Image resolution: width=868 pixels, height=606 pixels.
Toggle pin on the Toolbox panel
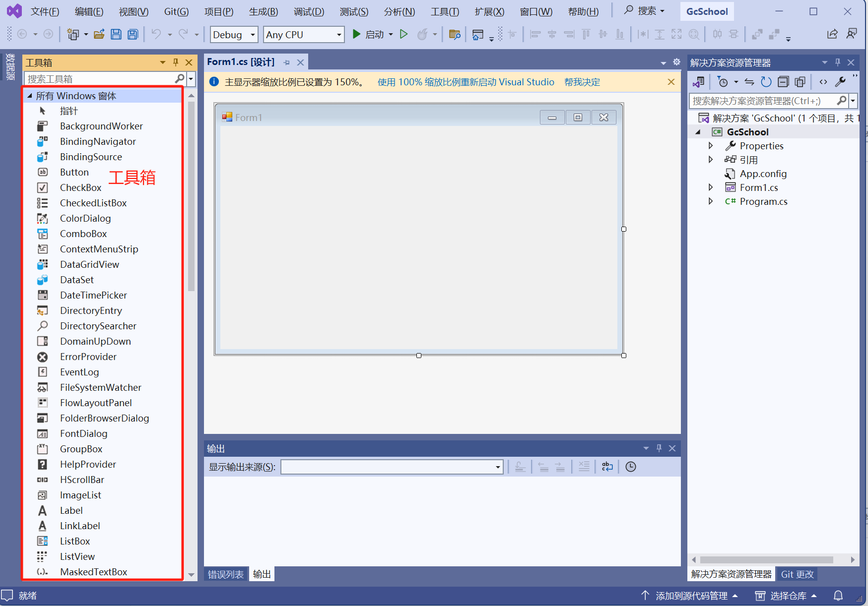click(x=175, y=62)
